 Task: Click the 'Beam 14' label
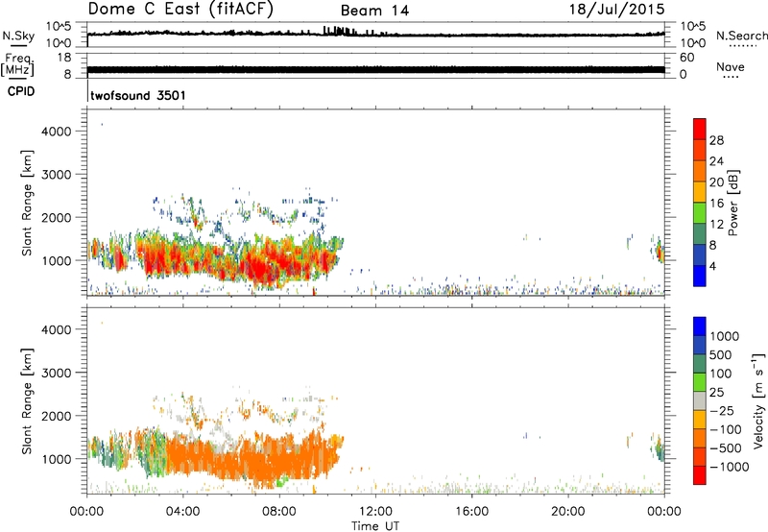(x=374, y=11)
